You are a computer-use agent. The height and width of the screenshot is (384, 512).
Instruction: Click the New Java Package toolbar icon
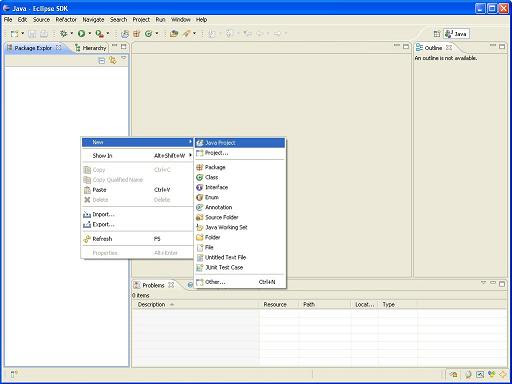point(137,33)
